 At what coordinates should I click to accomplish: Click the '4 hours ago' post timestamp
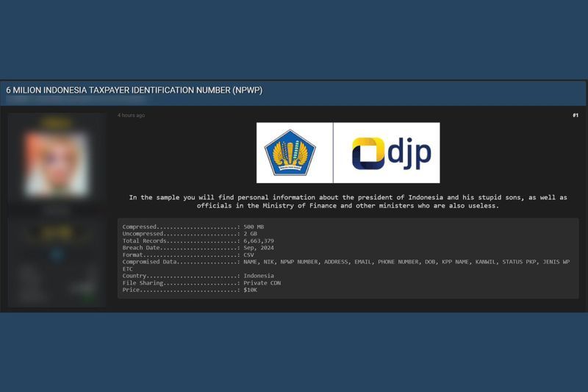[x=132, y=115]
